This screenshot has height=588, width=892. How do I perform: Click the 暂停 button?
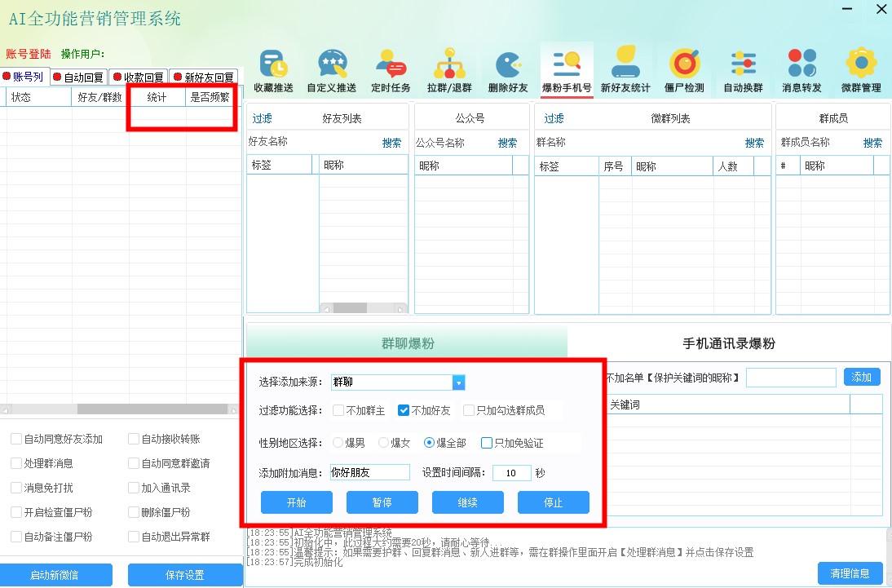click(382, 502)
